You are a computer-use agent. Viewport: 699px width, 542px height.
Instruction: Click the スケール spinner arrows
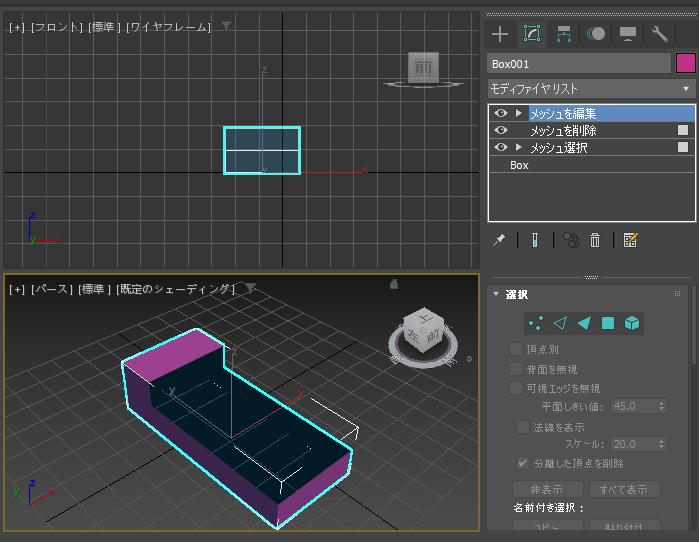tap(662, 444)
